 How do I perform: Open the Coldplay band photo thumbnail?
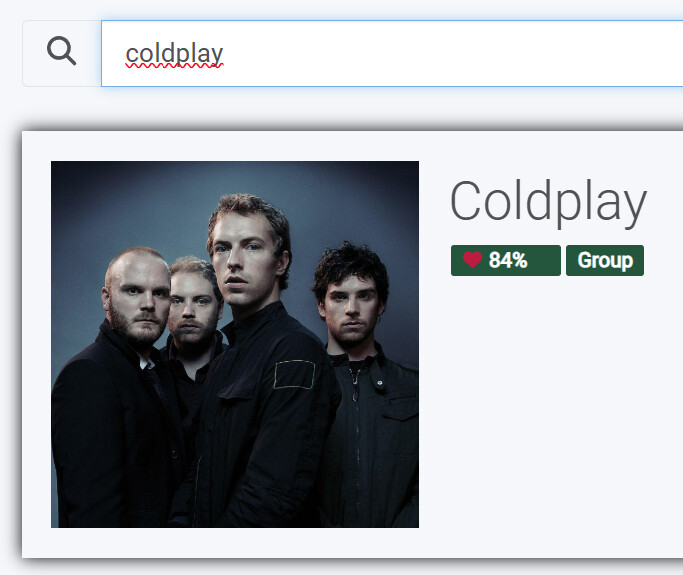click(x=235, y=344)
